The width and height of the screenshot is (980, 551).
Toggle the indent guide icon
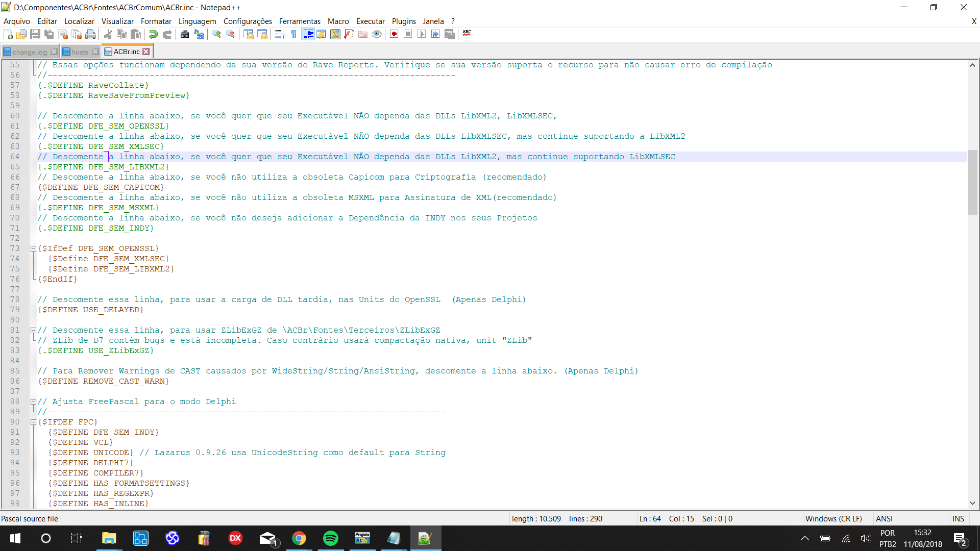pyautogui.click(x=308, y=34)
